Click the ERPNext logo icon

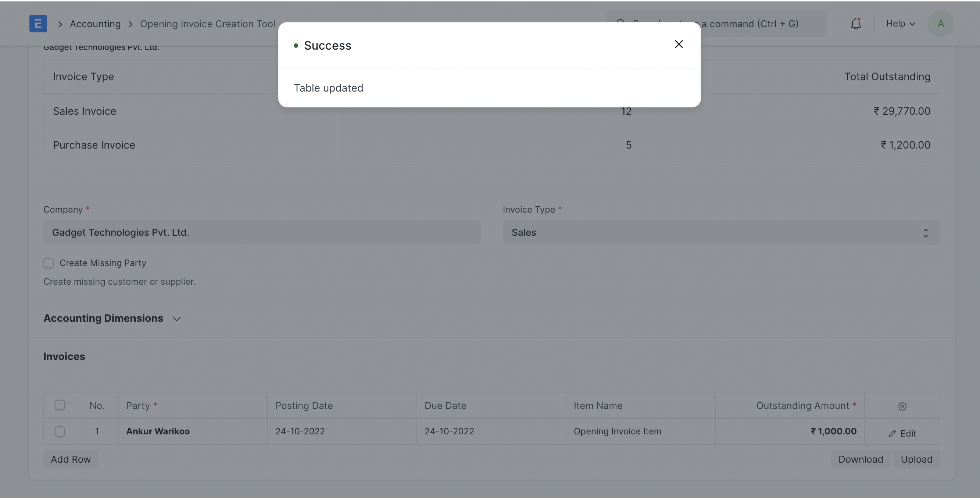(38, 23)
